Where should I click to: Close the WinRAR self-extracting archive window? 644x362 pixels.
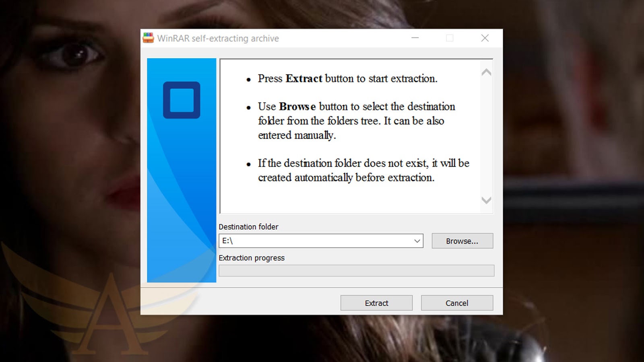coord(485,38)
